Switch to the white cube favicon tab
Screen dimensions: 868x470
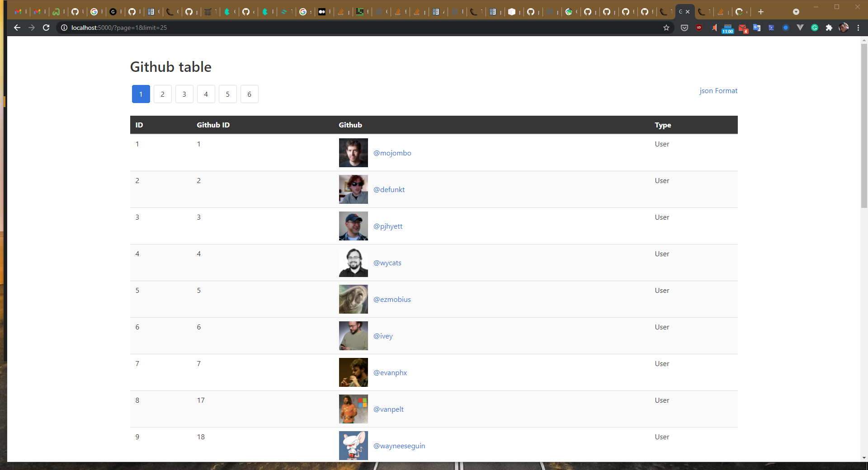pyautogui.click(x=512, y=12)
